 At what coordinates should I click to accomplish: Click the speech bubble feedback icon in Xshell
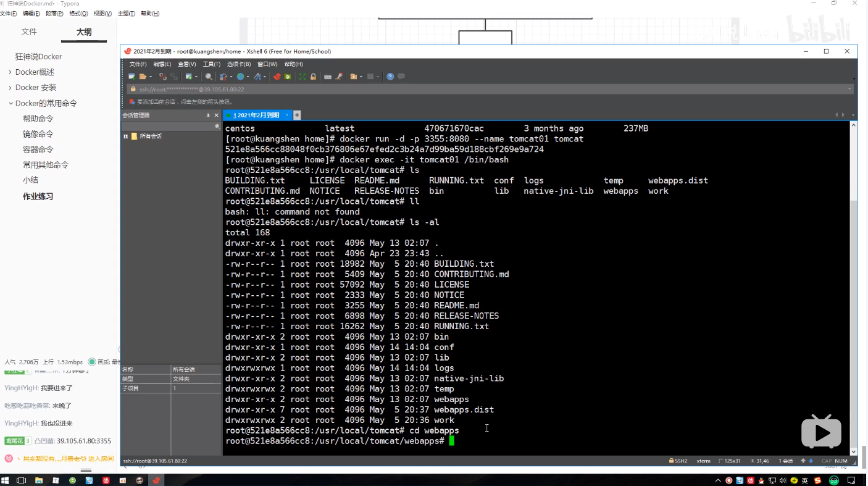click(x=401, y=77)
